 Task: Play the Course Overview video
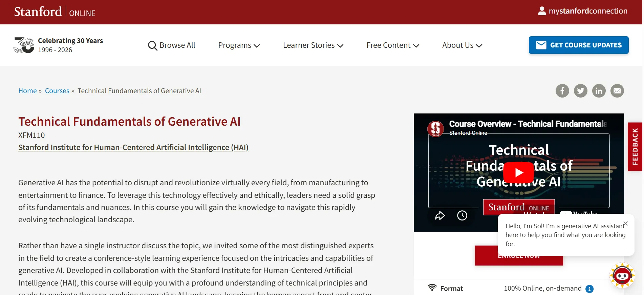(x=519, y=172)
